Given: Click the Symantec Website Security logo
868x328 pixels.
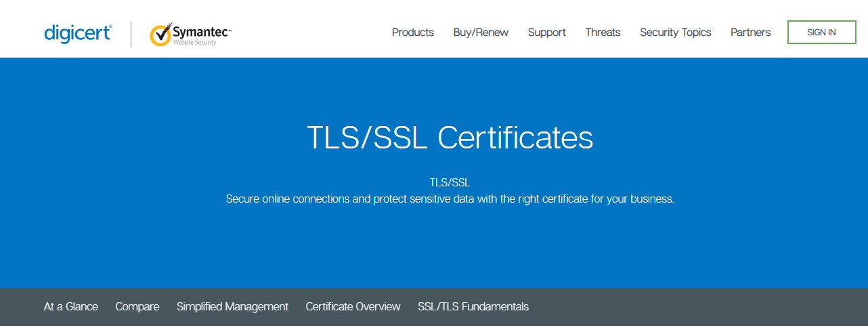Looking at the screenshot, I should pyautogui.click(x=190, y=34).
